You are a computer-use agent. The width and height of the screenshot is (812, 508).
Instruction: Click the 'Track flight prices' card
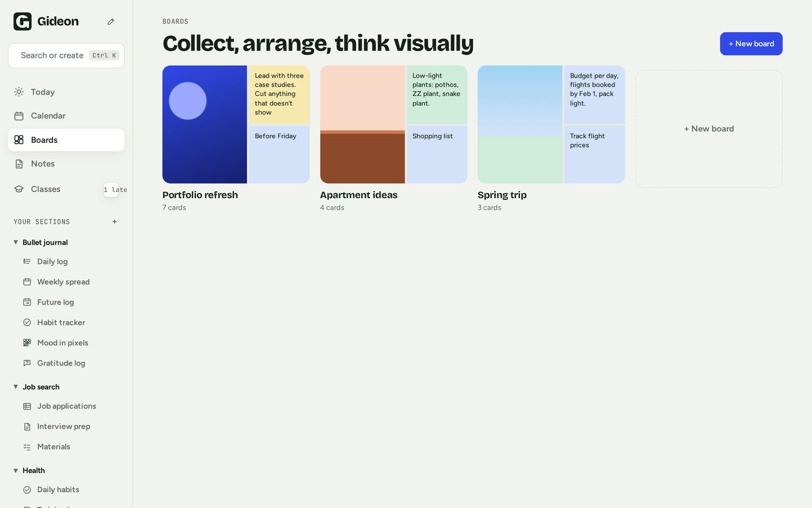[x=595, y=154]
